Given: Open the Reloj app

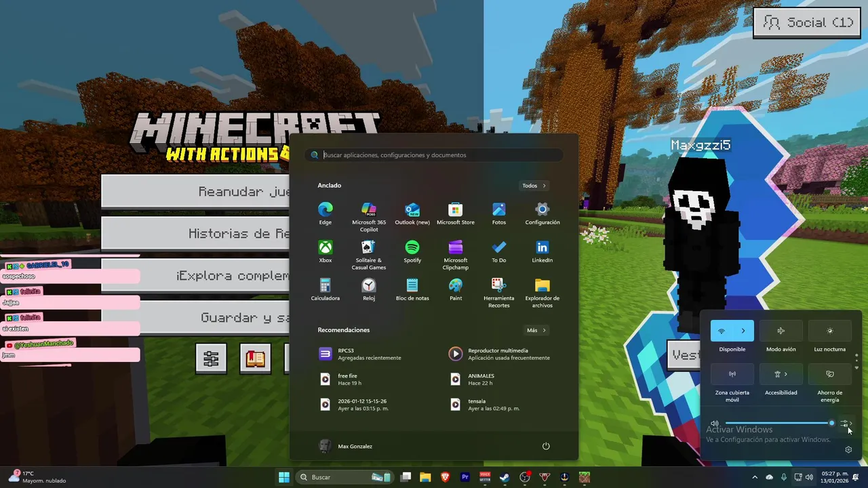Looking at the screenshot, I should (x=369, y=289).
